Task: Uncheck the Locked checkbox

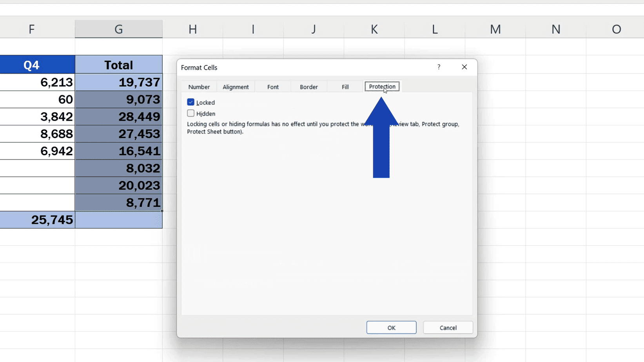Action: (191, 102)
